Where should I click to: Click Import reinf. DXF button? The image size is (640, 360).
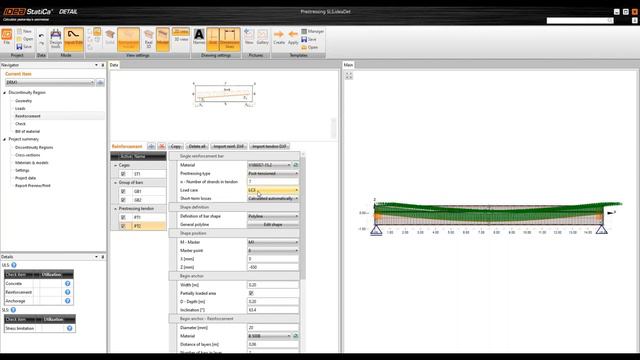(x=229, y=146)
